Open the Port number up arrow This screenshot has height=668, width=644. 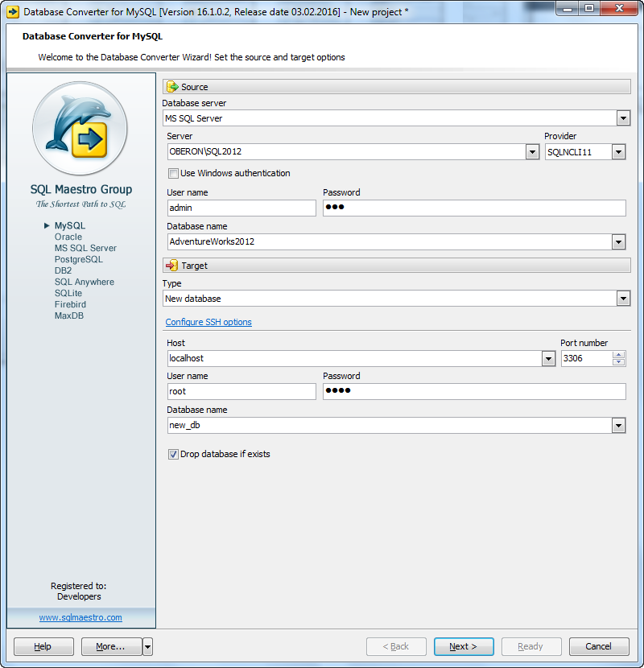click(619, 353)
